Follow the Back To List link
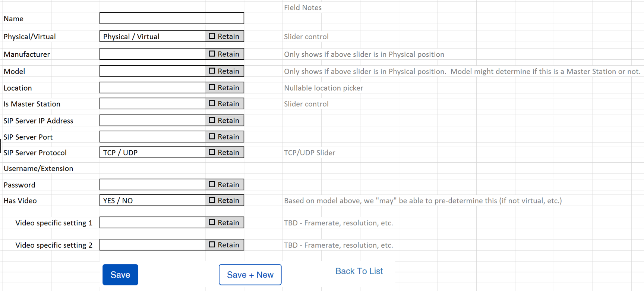This screenshot has width=644, height=297. pos(359,271)
